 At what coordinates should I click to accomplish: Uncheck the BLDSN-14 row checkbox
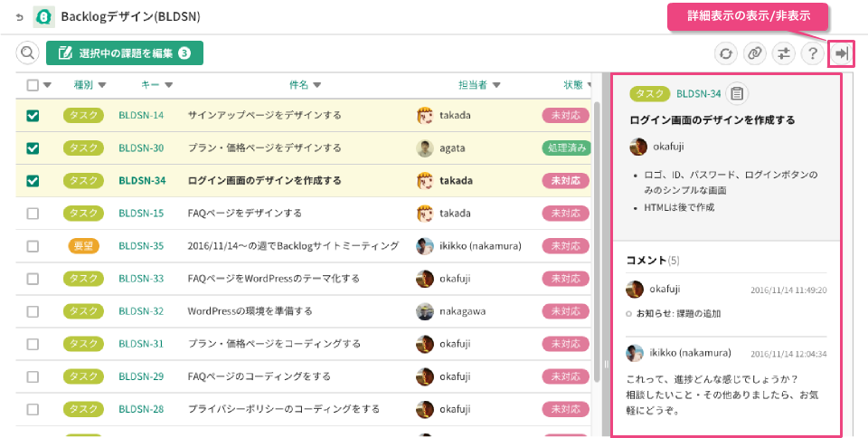click(x=33, y=116)
